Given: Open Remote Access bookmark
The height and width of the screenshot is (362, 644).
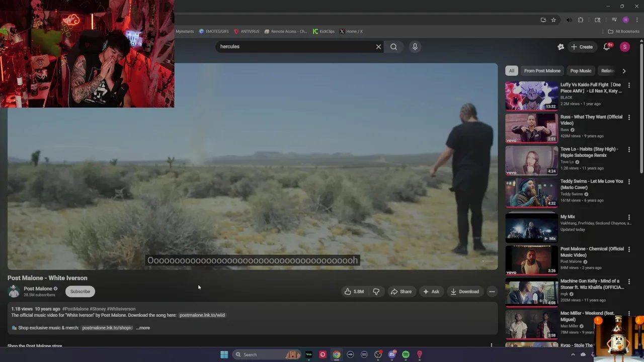Looking at the screenshot, I should coord(285,31).
